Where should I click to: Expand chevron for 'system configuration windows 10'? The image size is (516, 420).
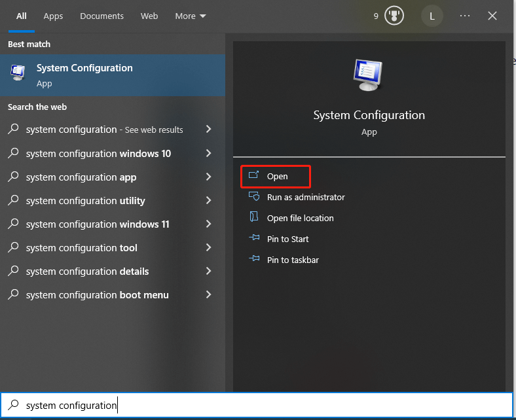(x=208, y=153)
